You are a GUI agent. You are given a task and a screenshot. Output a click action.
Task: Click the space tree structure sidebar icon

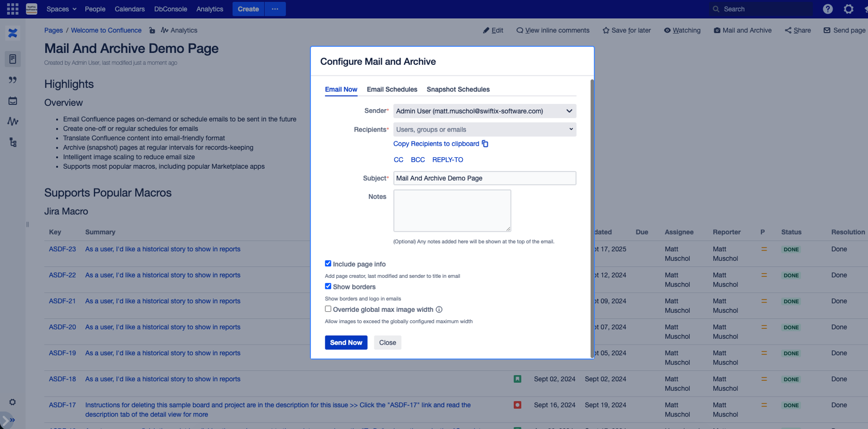click(13, 142)
